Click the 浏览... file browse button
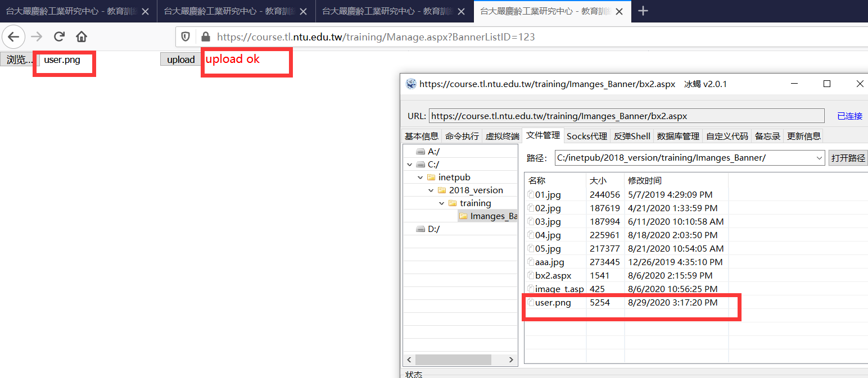868x378 pixels. point(20,60)
